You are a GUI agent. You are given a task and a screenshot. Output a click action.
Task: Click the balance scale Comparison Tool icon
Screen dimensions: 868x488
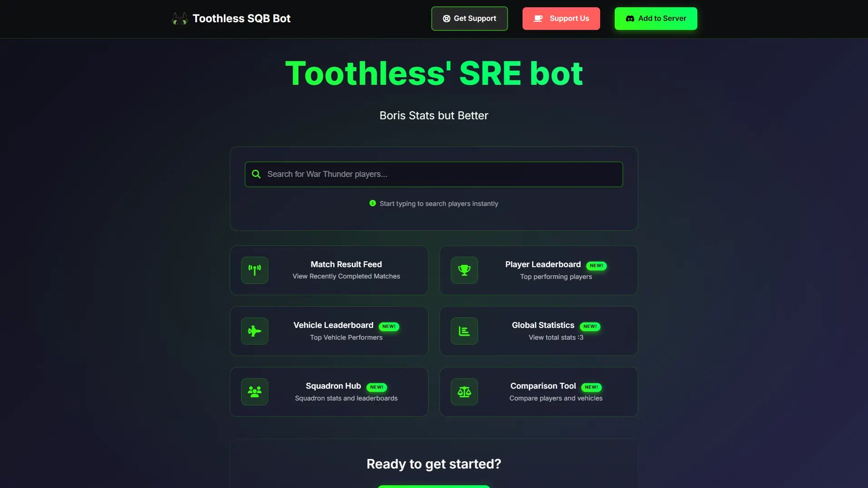click(x=464, y=392)
